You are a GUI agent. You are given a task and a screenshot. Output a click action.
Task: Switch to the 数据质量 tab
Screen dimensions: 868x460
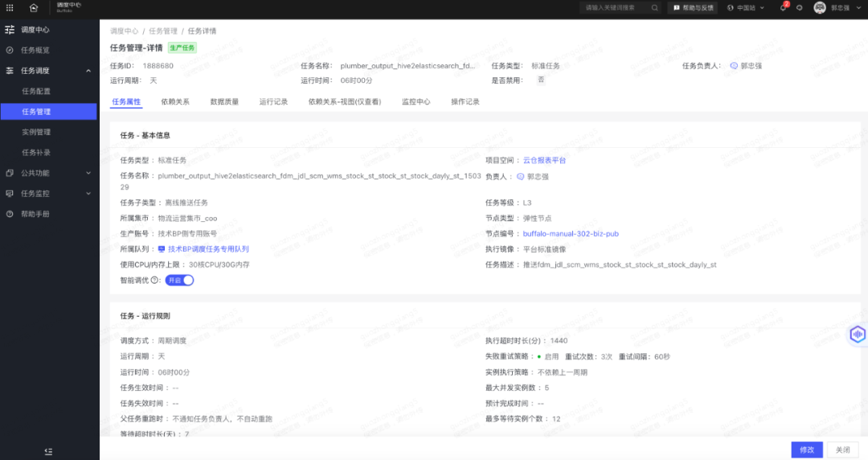pyautogui.click(x=224, y=102)
